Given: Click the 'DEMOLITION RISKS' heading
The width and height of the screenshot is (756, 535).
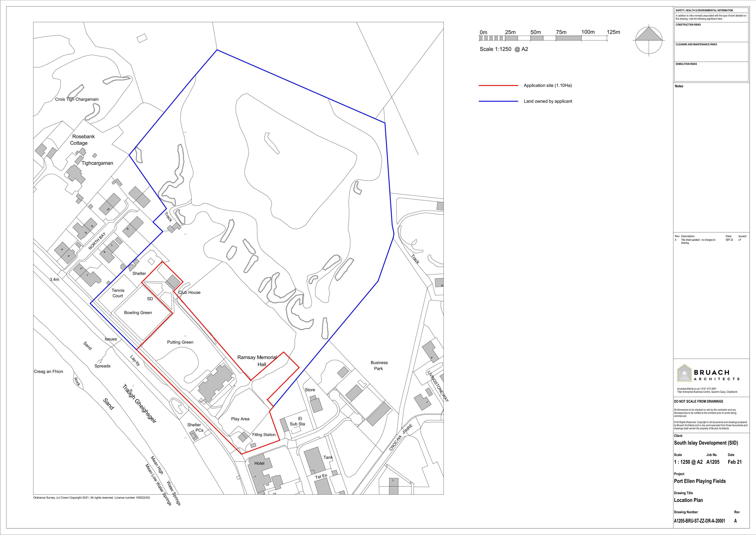Looking at the screenshot, I should 686,64.
